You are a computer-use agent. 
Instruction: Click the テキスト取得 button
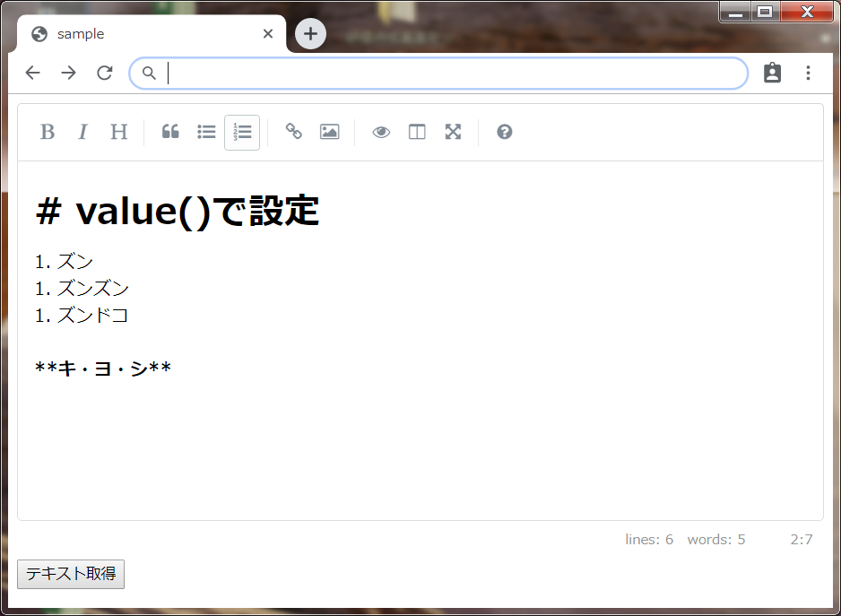coord(71,574)
